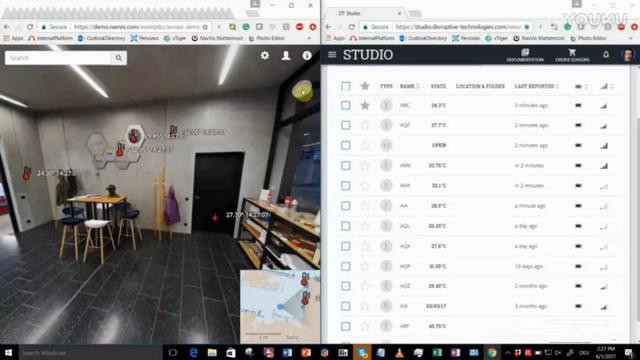Switch to the DT Studio browser tab
The image size is (640, 360).
coord(365,13)
